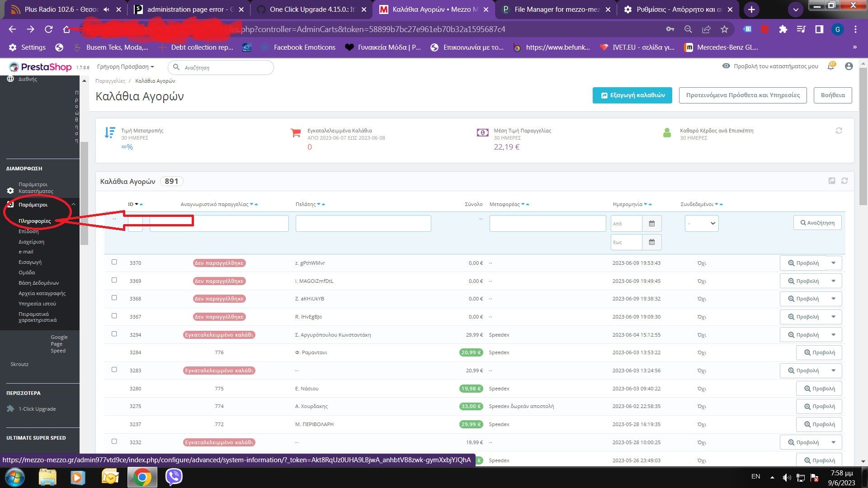868x488 pixels.
Task: Click the notifications bell icon
Action: [830, 66]
